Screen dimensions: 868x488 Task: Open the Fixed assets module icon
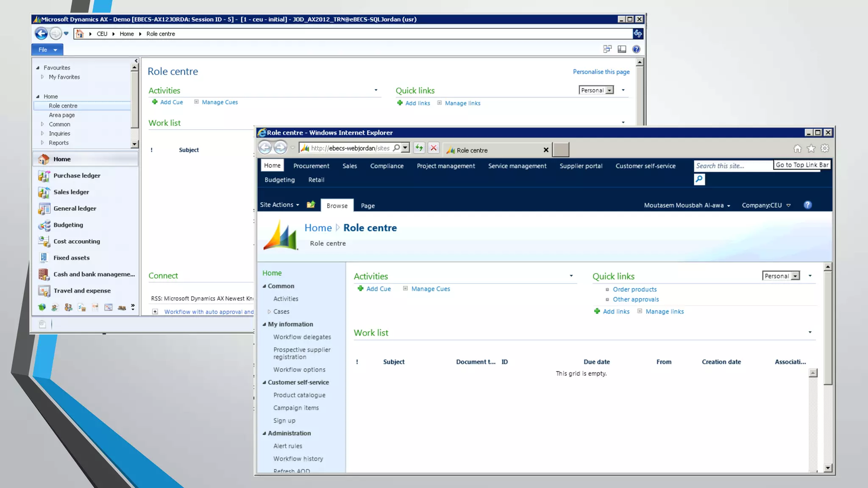coord(44,258)
